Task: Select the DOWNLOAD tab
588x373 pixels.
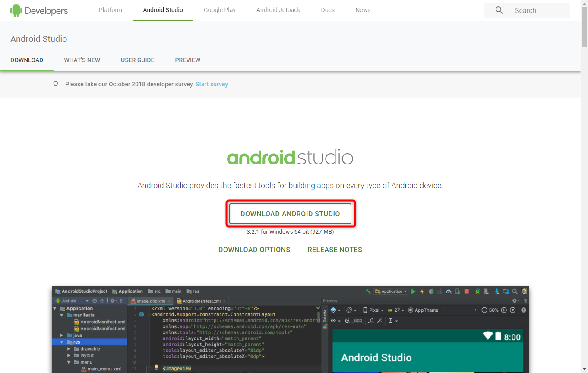Action: 27,60
